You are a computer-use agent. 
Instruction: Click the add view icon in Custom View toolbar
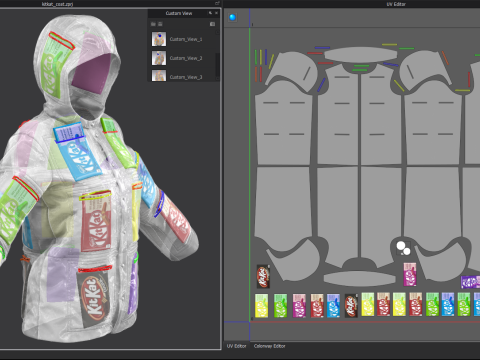[x=212, y=24]
